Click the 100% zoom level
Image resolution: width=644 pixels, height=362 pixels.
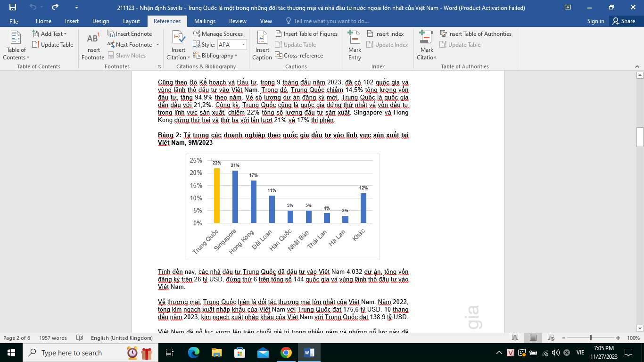633,338
